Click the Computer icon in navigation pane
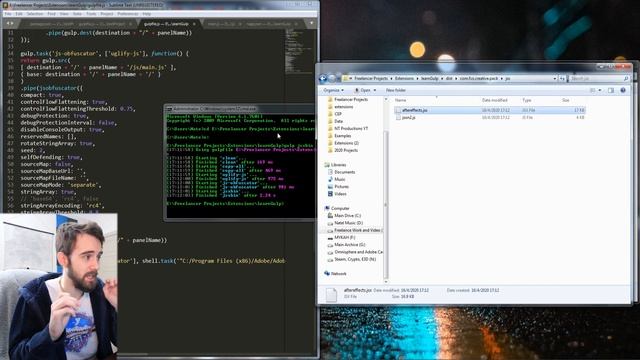The width and height of the screenshot is (640, 360). [327, 209]
